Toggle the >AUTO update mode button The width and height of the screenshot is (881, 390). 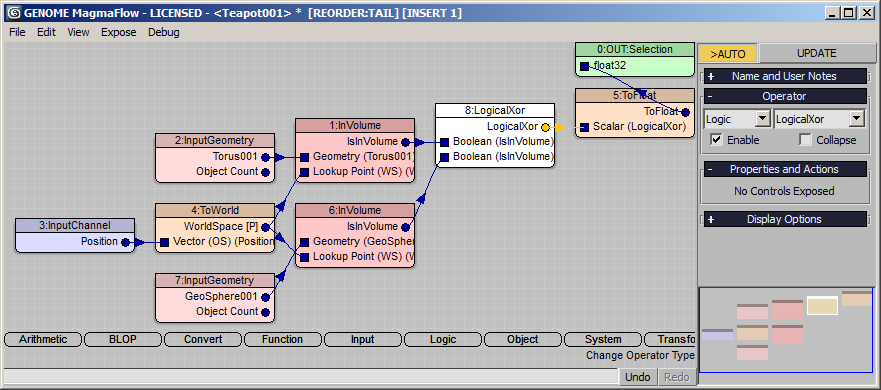pyautogui.click(x=728, y=53)
